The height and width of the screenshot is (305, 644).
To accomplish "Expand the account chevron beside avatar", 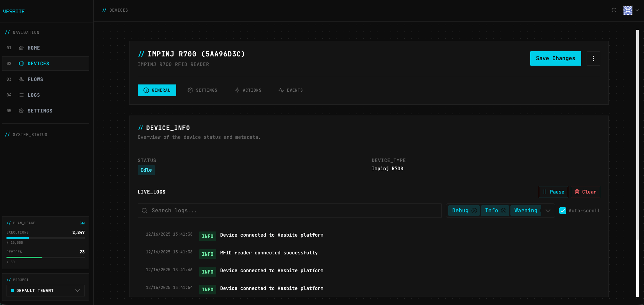I will (637, 10).
